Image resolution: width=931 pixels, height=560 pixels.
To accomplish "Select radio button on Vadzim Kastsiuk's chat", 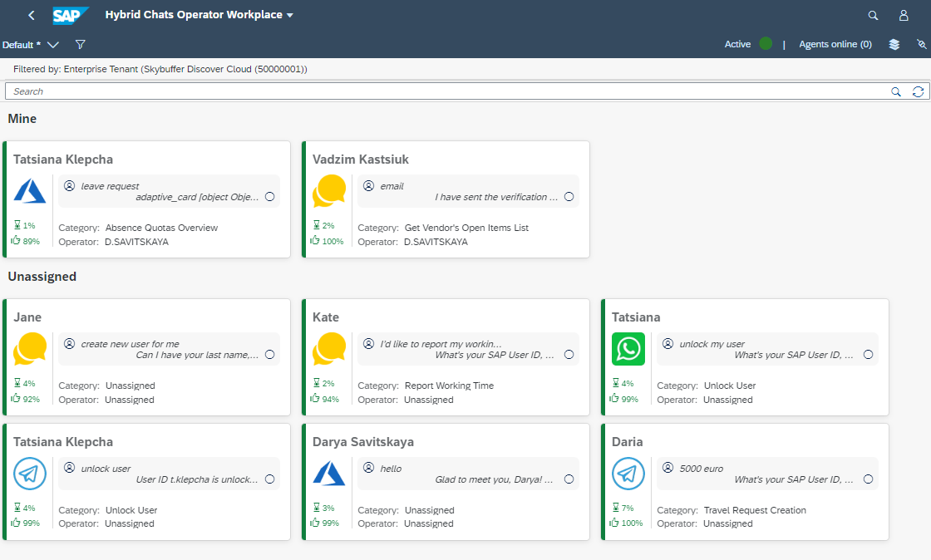I will 569,197.
